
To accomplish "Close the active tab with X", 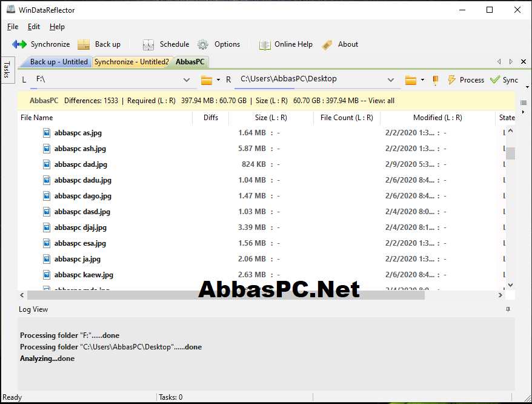I will click(524, 61).
